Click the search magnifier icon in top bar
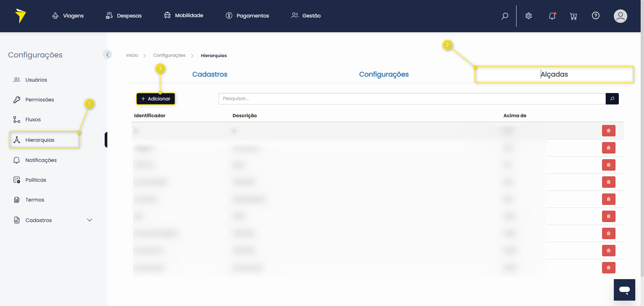644x306 pixels. pos(505,16)
